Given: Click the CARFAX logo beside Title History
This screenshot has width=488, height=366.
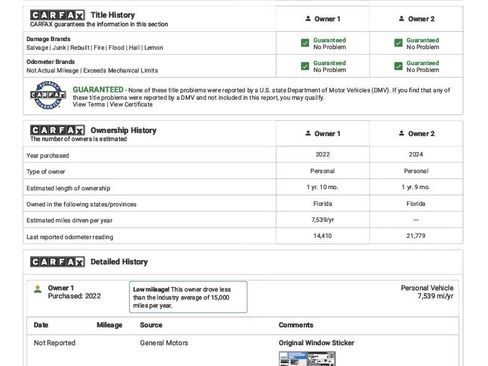Looking at the screenshot, I should coord(57,15).
